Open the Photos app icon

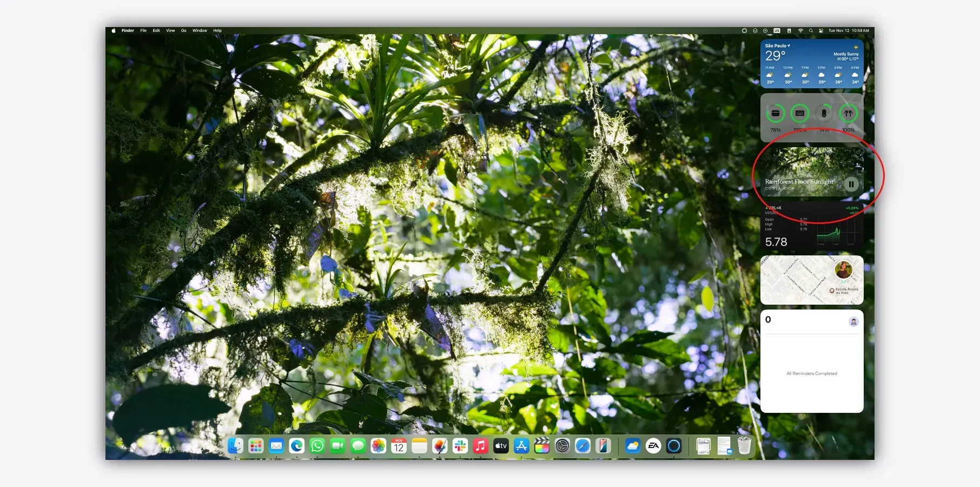[x=379, y=446]
